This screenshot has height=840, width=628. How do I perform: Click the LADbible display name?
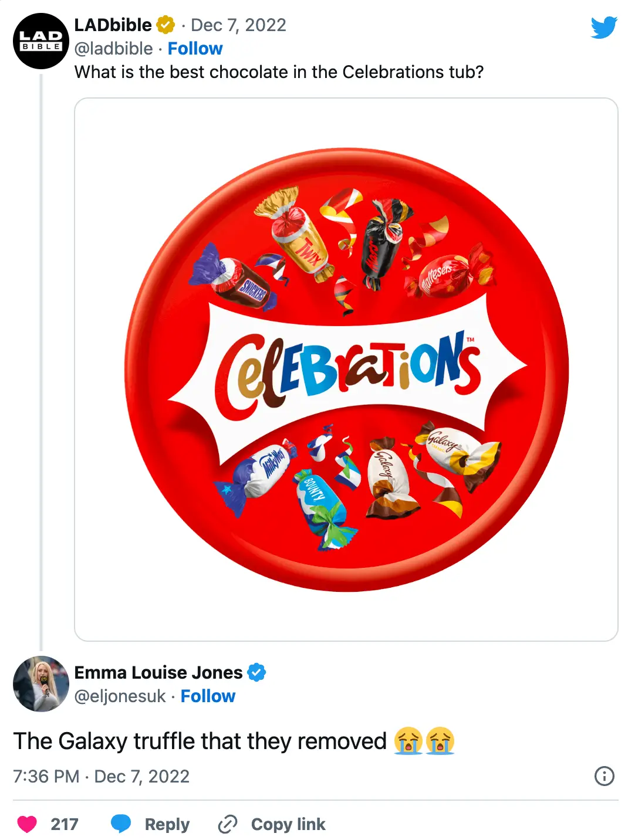click(112, 25)
